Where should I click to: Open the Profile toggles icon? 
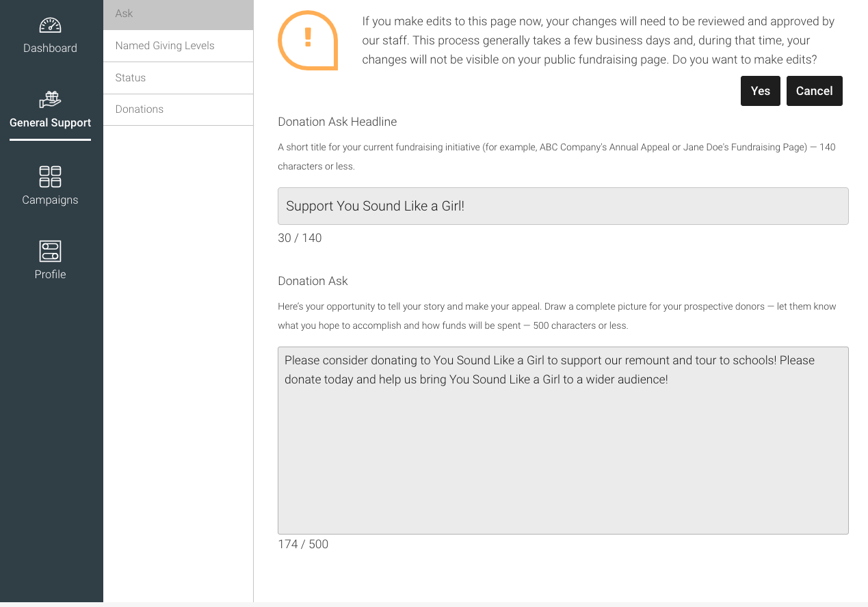click(x=50, y=251)
